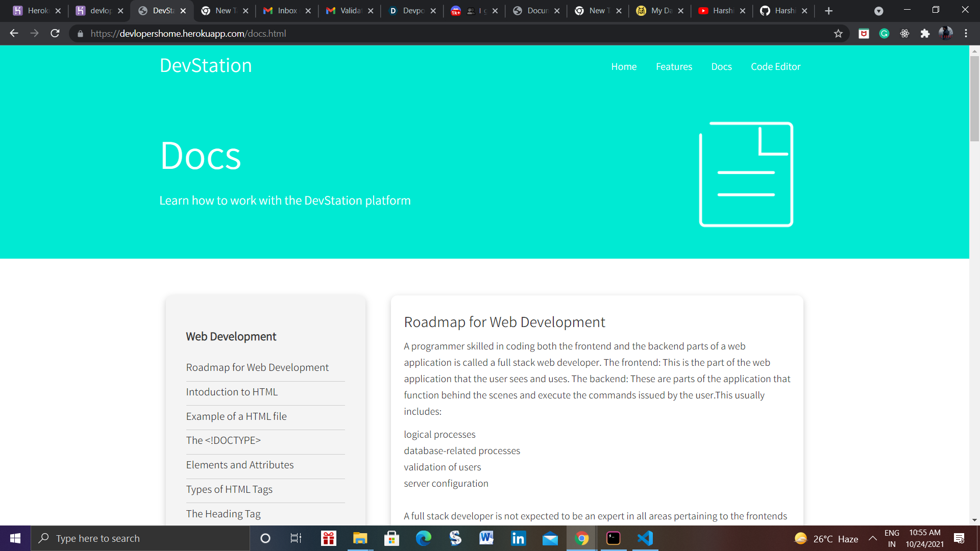Open Code Editor from navigation bar
980x551 pixels.
[775, 67]
